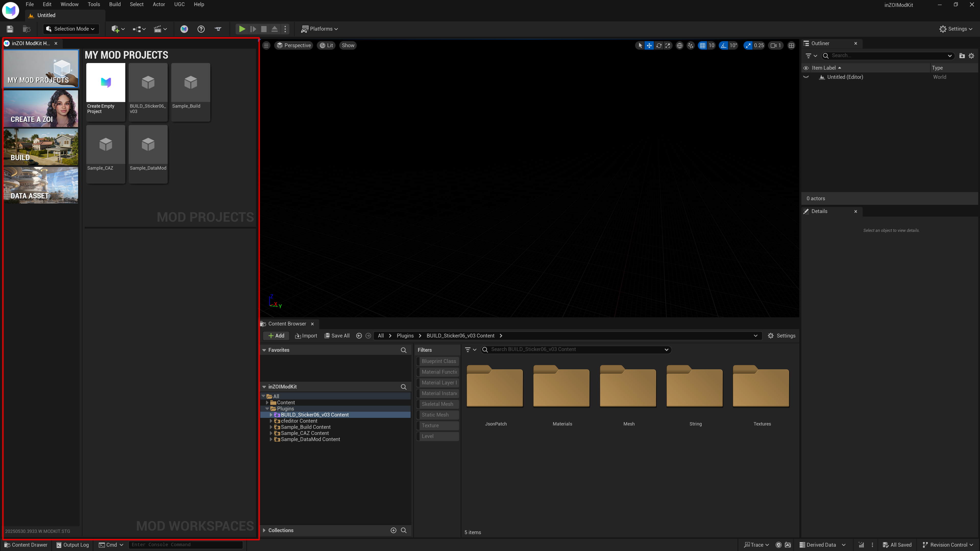This screenshot has height=551, width=980.
Task: Open the camera speed setting
Action: coord(776,45)
